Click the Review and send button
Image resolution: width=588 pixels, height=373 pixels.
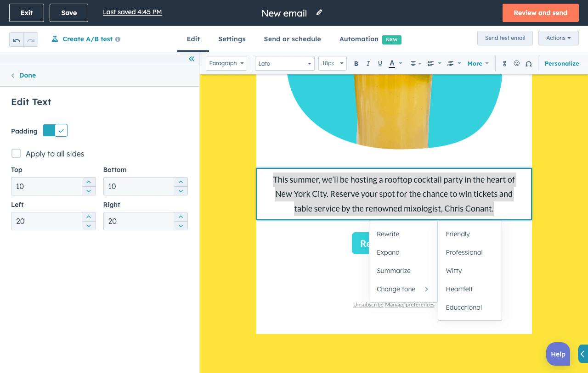[x=540, y=13]
